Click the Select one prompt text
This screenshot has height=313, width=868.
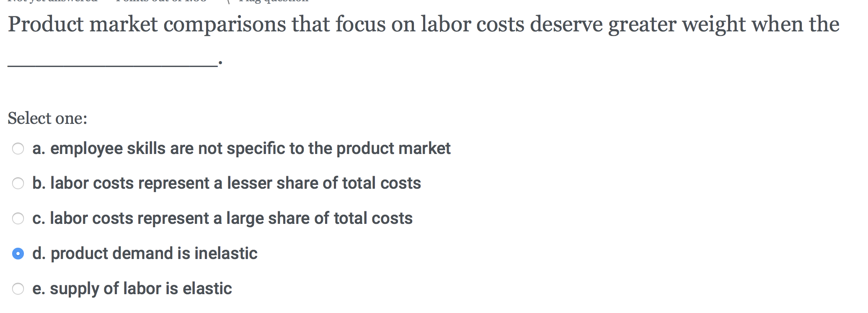47,118
